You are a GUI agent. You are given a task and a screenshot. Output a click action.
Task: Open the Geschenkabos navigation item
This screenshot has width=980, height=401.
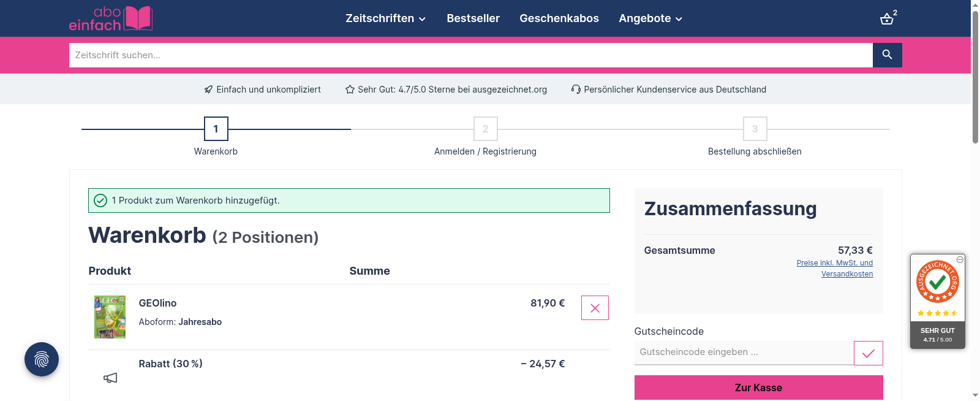559,18
